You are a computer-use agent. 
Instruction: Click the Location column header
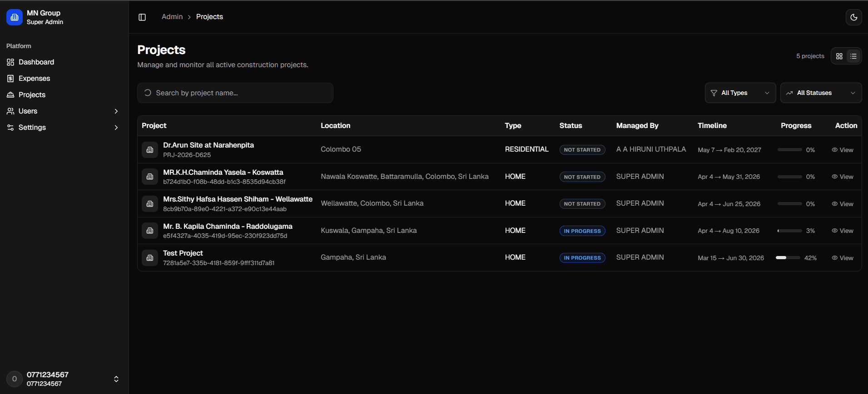tap(336, 126)
